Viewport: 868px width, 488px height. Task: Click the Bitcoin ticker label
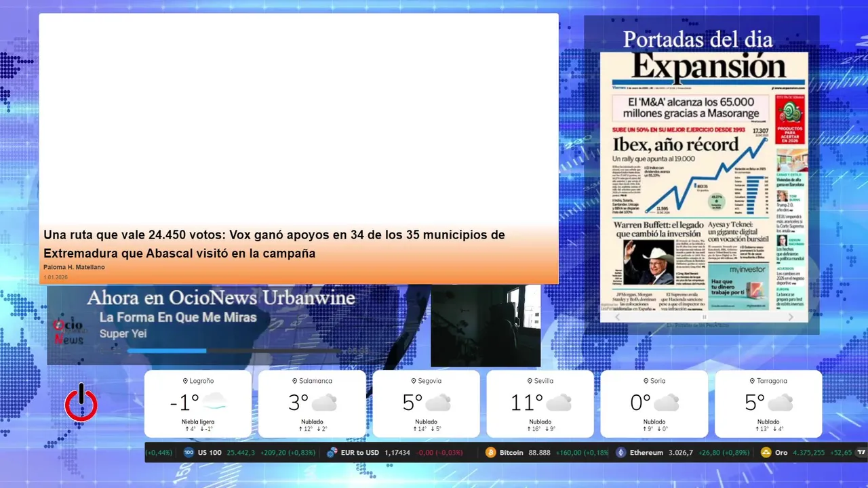[x=511, y=452]
